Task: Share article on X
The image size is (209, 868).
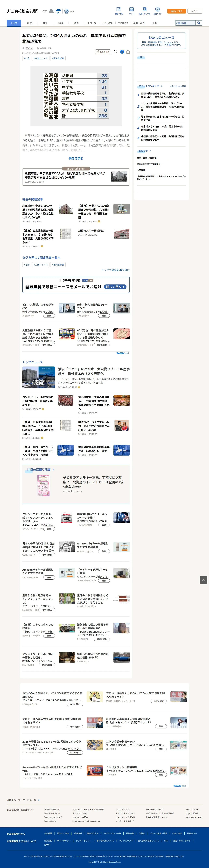Action: click(116, 52)
